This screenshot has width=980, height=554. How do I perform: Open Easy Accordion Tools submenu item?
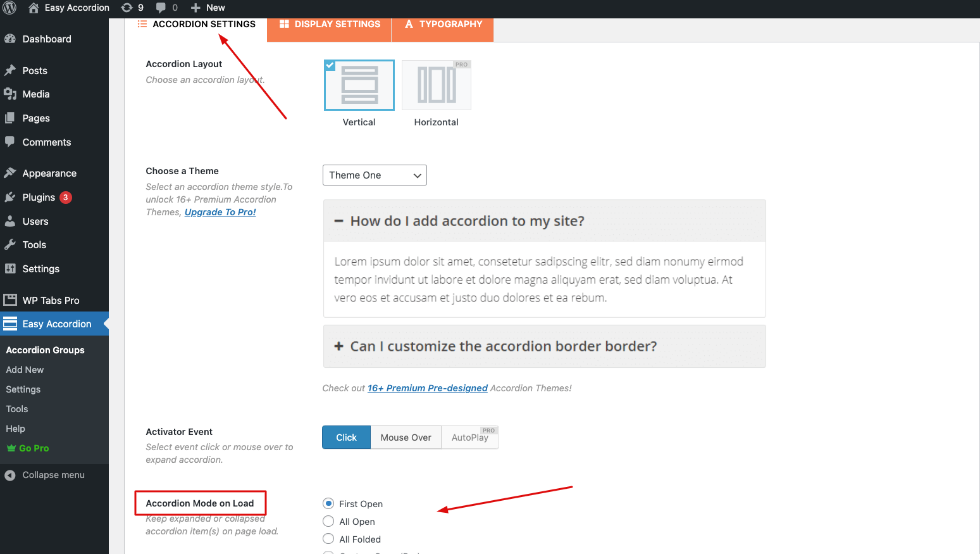point(17,409)
